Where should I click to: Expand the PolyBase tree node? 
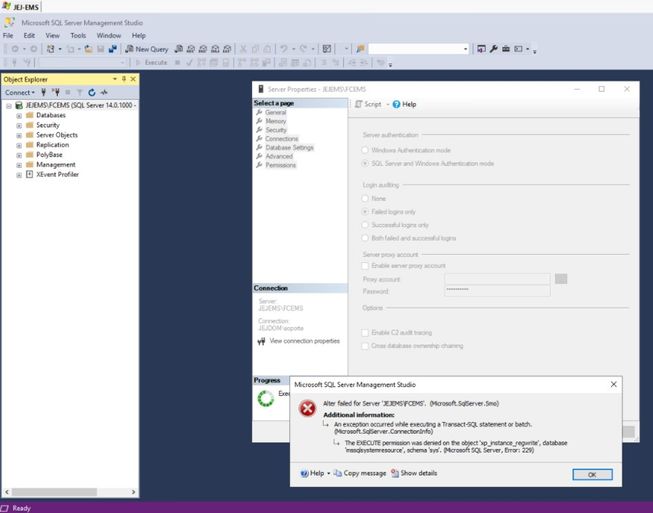tap(19, 155)
